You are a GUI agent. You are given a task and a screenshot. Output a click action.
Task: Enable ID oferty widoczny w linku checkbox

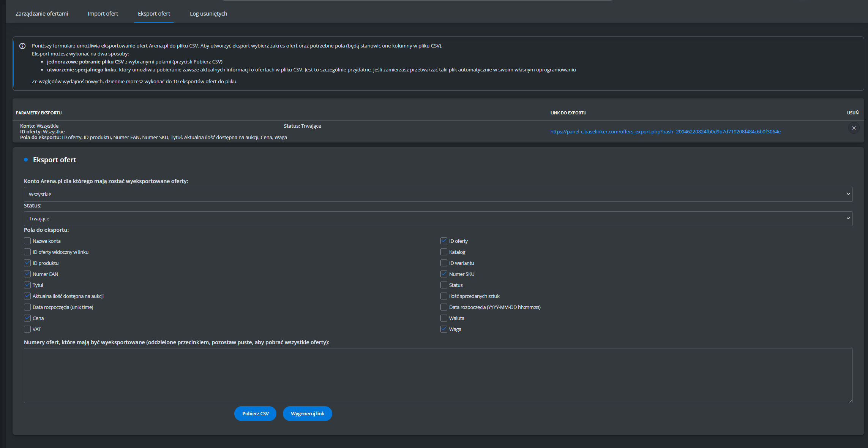pos(27,252)
